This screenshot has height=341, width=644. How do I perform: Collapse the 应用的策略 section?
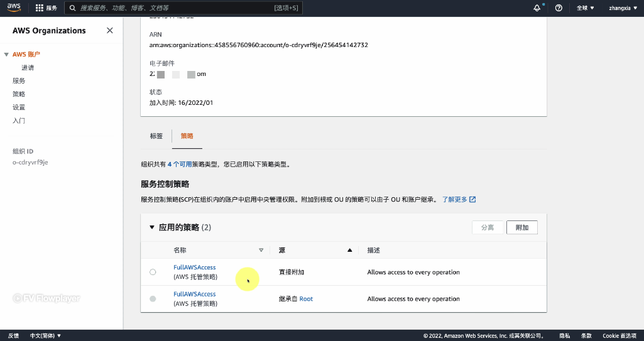click(x=152, y=227)
